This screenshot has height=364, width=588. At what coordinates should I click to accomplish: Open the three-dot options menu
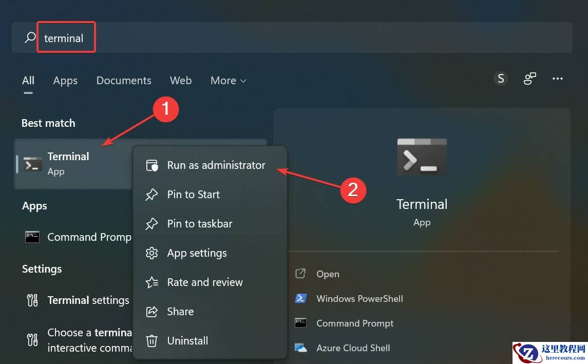tap(557, 79)
